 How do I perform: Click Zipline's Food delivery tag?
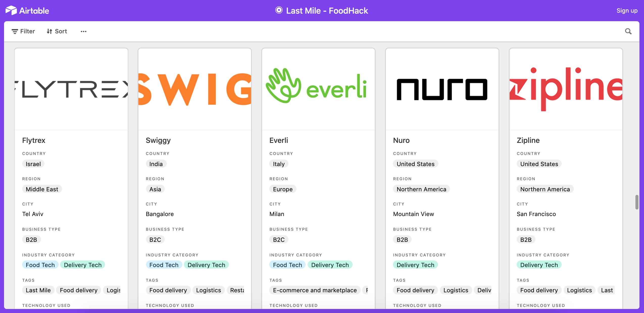click(x=539, y=290)
